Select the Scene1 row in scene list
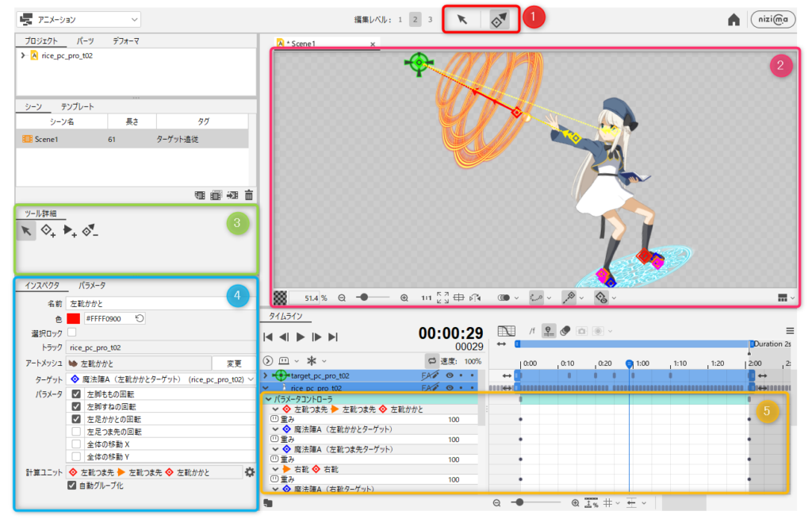 (x=132, y=139)
